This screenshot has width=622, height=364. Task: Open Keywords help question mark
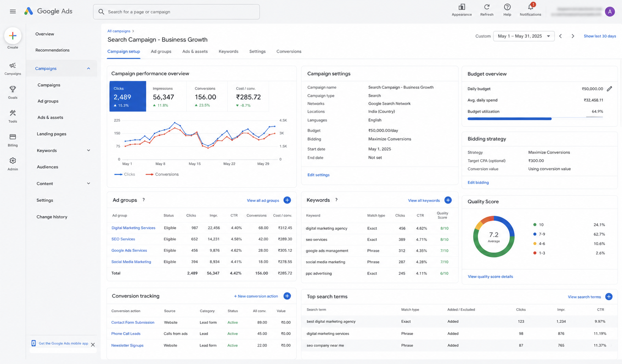click(336, 200)
